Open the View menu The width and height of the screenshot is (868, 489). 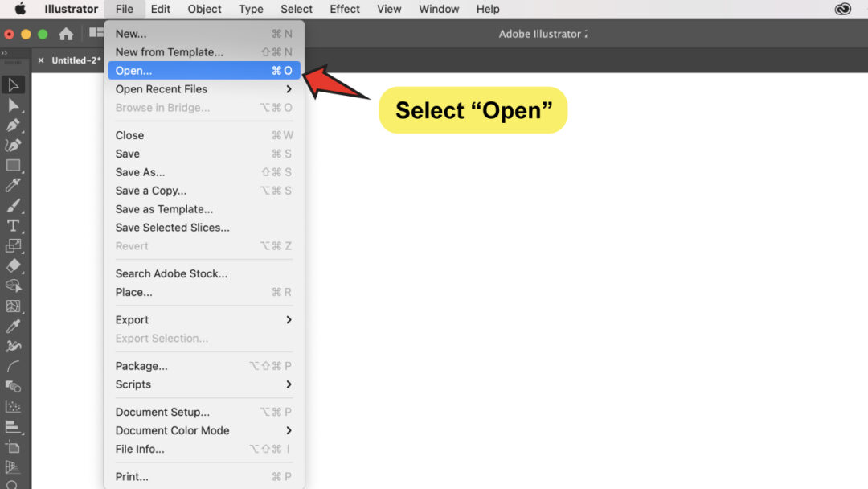pos(389,9)
